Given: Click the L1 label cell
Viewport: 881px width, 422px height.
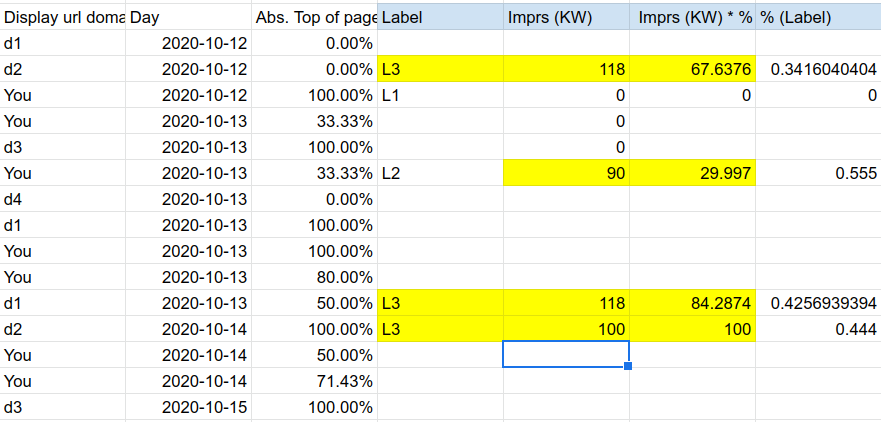Looking at the screenshot, I should (x=440, y=95).
